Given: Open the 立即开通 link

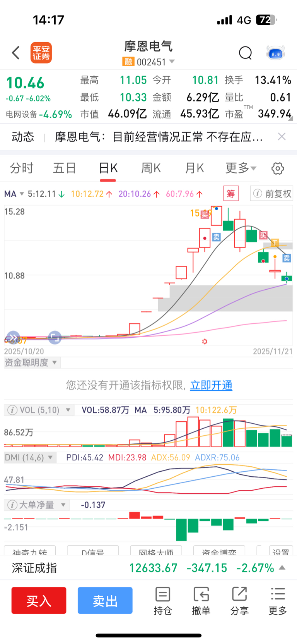Looking at the screenshot, I should [211, 385].
